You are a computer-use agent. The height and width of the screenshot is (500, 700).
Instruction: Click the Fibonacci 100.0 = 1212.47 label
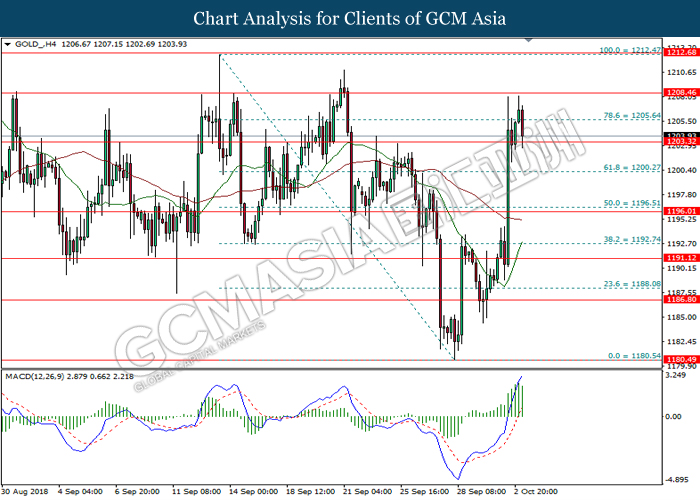point(630,50)
